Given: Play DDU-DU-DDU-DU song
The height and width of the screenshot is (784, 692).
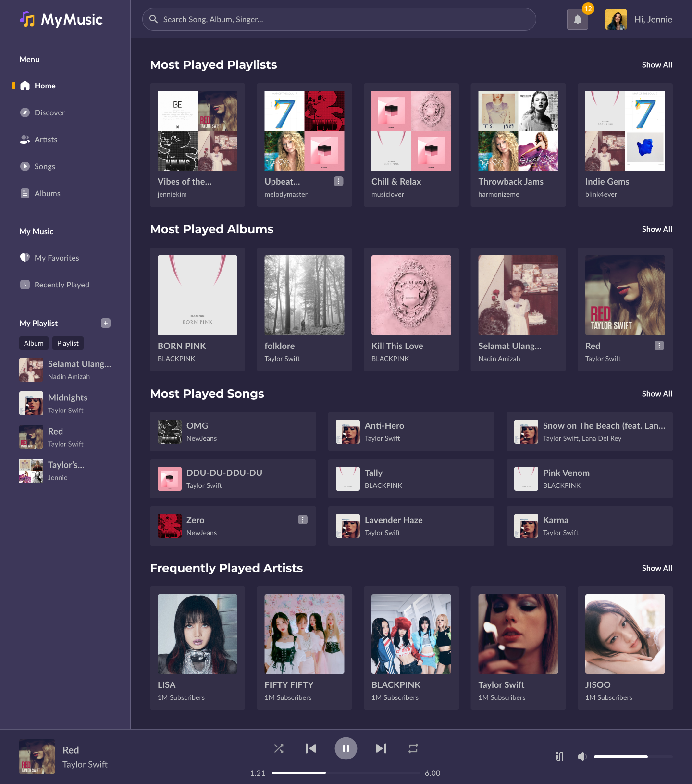Looking at the screenshot, I should pos(233,479).
